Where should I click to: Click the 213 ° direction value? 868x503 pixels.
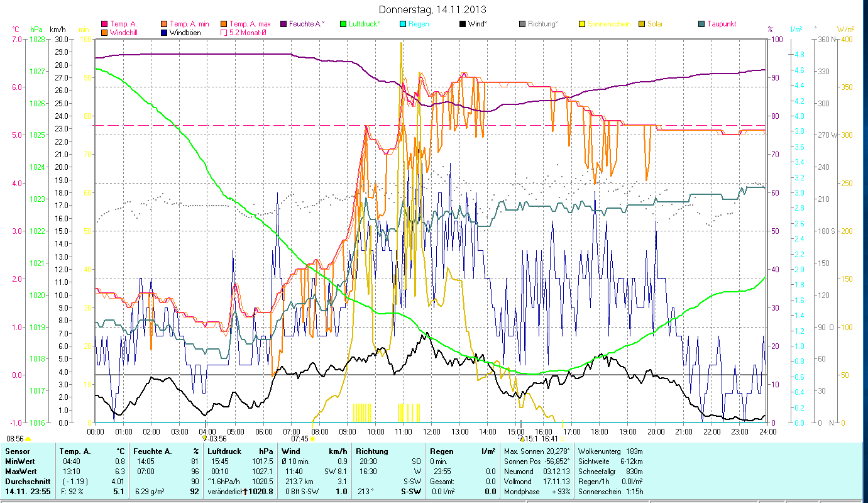(366, 491)
